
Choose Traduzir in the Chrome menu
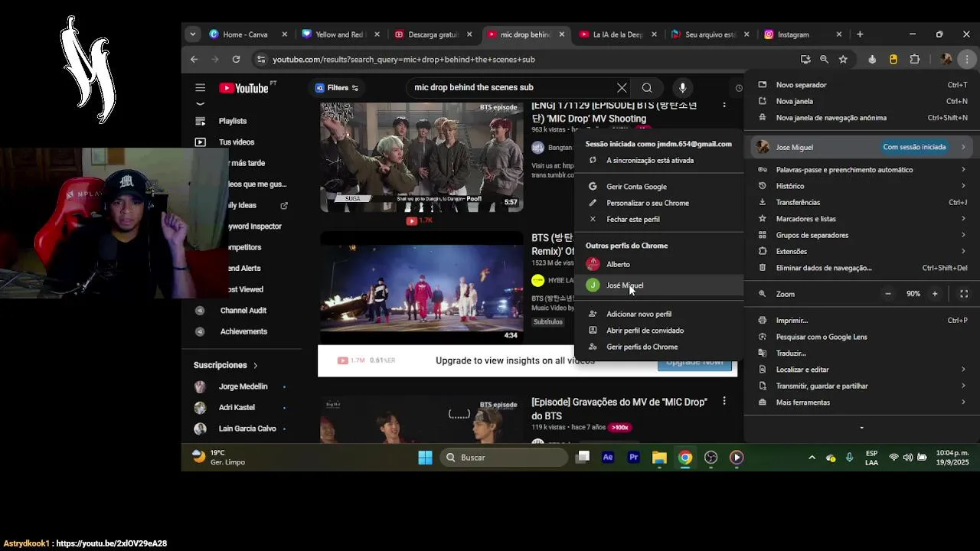(x=861, y=354)
